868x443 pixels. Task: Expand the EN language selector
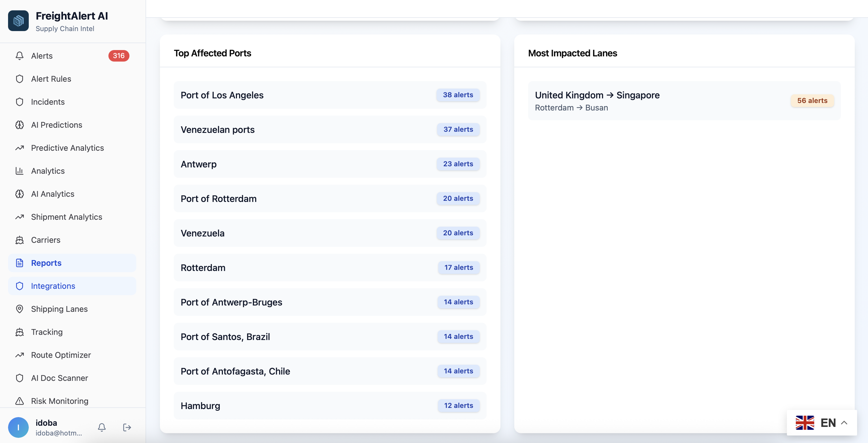tap(821, 423)
